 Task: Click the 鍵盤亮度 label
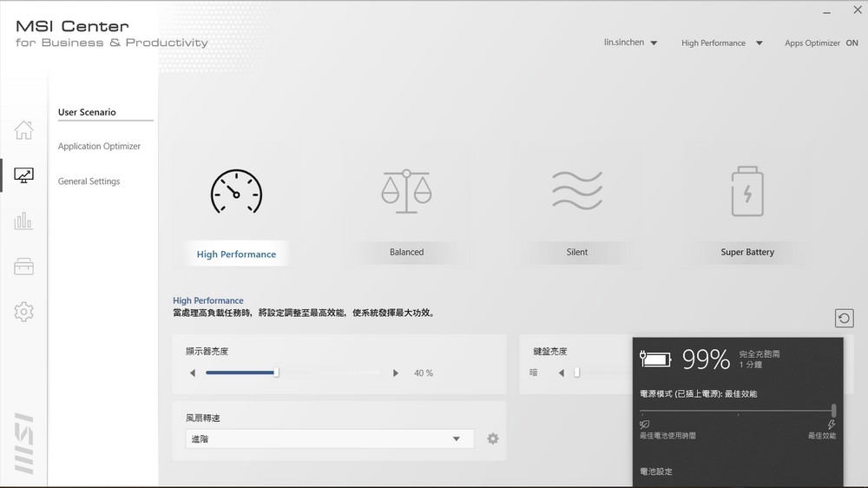pos(549,351)
